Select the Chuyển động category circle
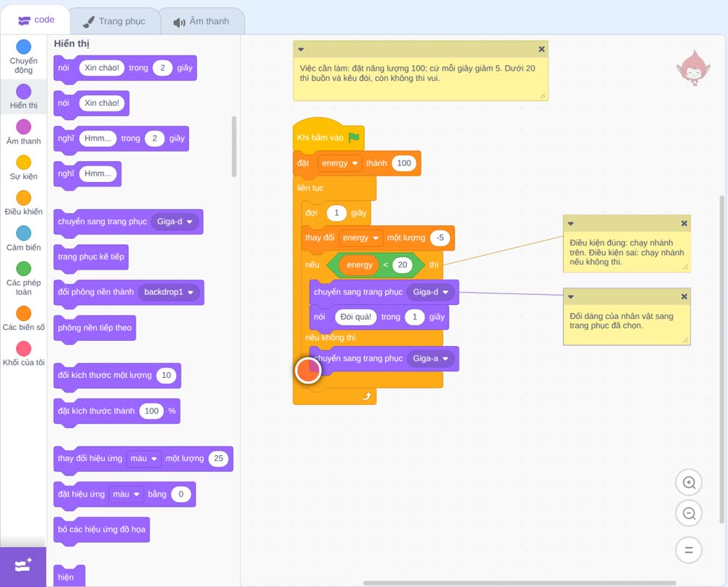Image resolution: width=728 pixels, height=587 pixels. tap(24, 47)
